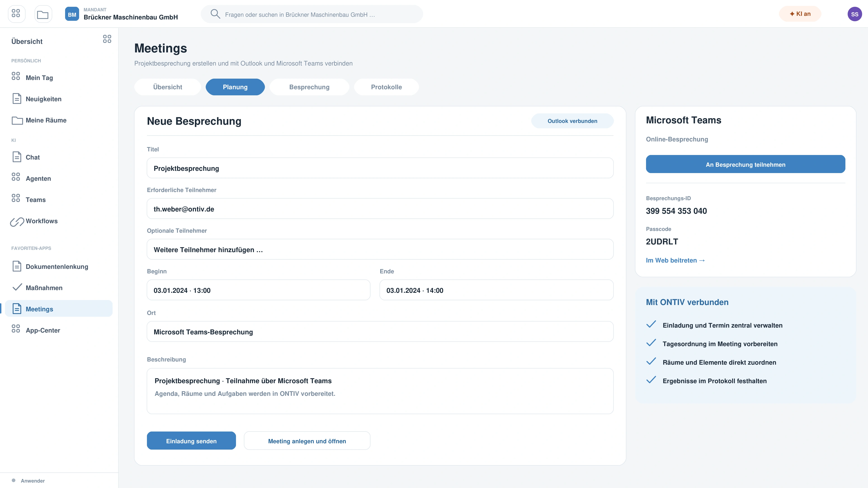
Task: Click Brückner Maschinenbau GmbH mandant name
Action: pyautogui.click(x=130, y=17)
